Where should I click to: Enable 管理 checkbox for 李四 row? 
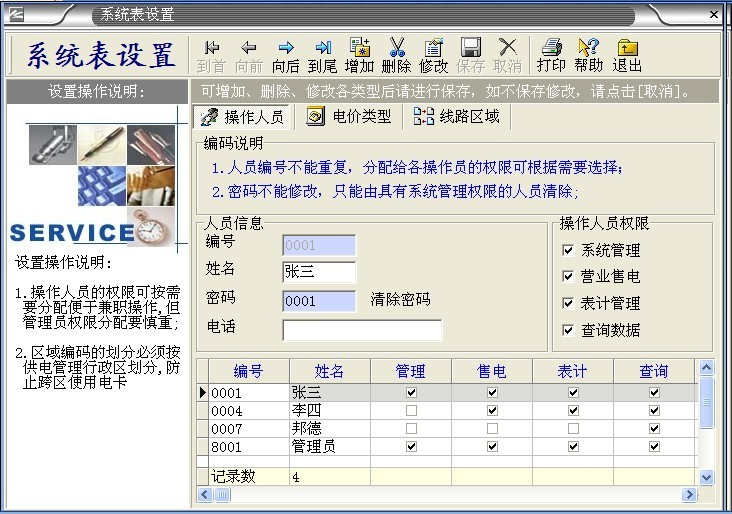411,411
